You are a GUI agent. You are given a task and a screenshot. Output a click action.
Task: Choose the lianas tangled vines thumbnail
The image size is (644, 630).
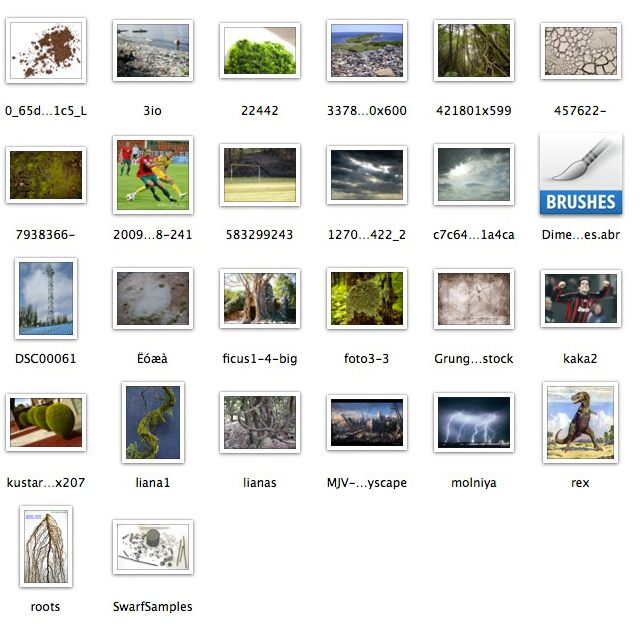pyautogui.click(x=260, y=422)
